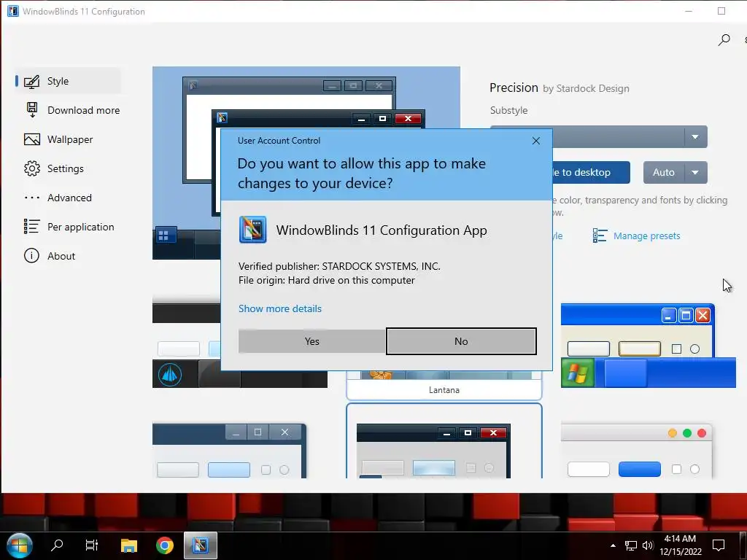The height and width of the screenshot is (560, 747).
Task: Open the notification center icon
Action: tap(718, 545)
